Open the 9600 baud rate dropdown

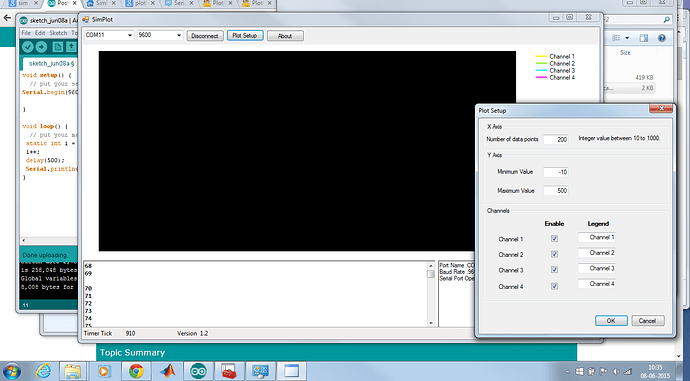click(179, 35)
